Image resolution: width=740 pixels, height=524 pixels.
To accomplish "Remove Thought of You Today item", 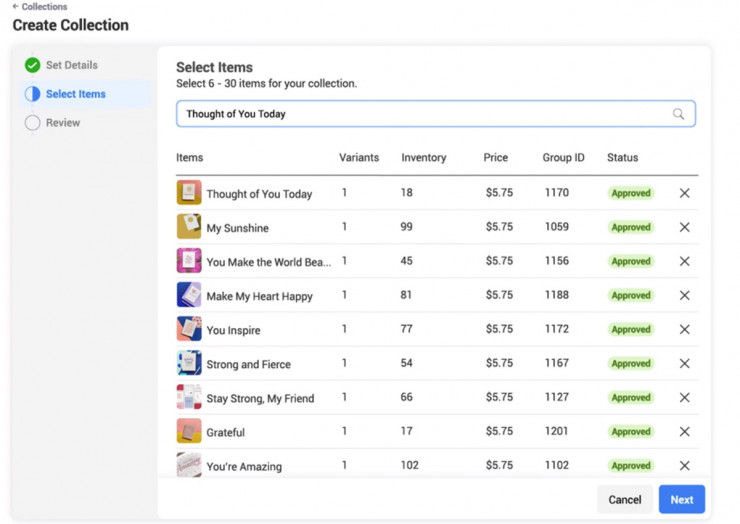I will pyautogui.click(x=684, y=193).
